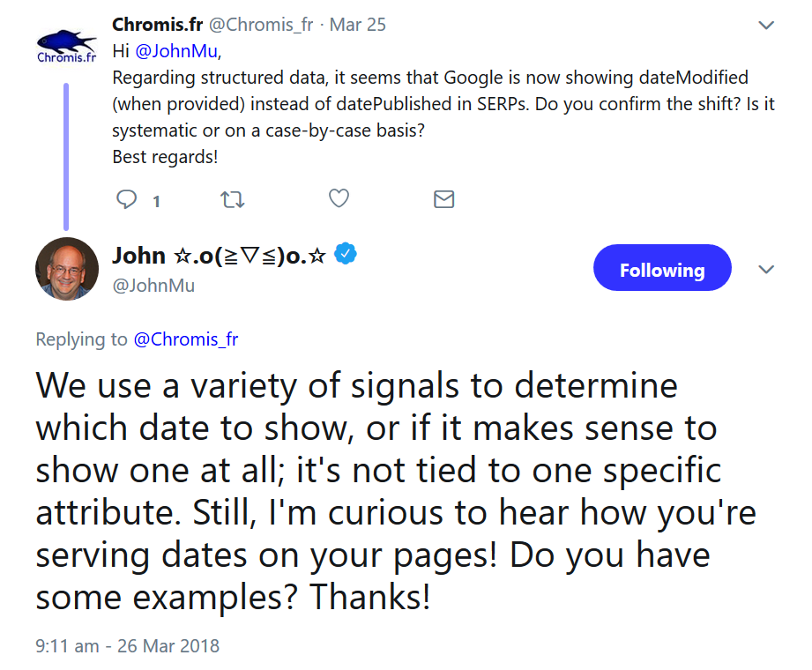This screenshot has height=670, width=812.
Task: Like the Chromis.fr tweet with heart
Action: (x=339, y=199)
